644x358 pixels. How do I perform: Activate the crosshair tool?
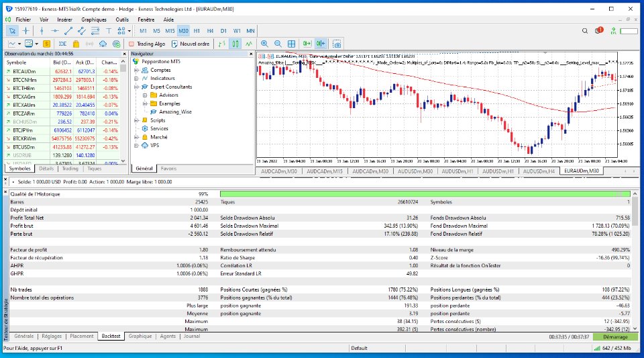click(26, 31)
